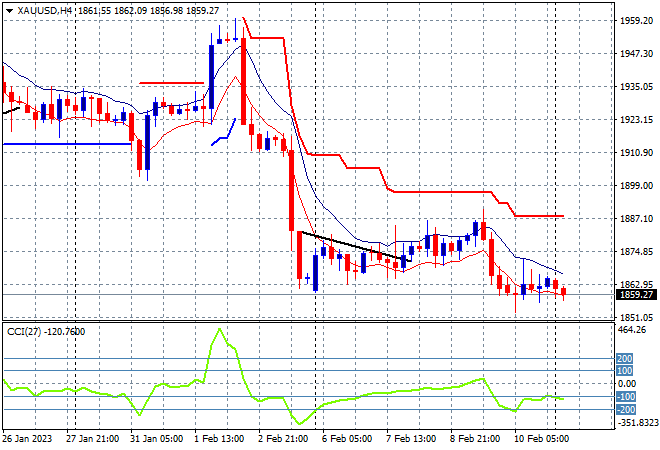This screenshot has height=450, width=660.
Task: Select the price scale value 1935.05
Action: pyautogui.click(x=637, y=87)
